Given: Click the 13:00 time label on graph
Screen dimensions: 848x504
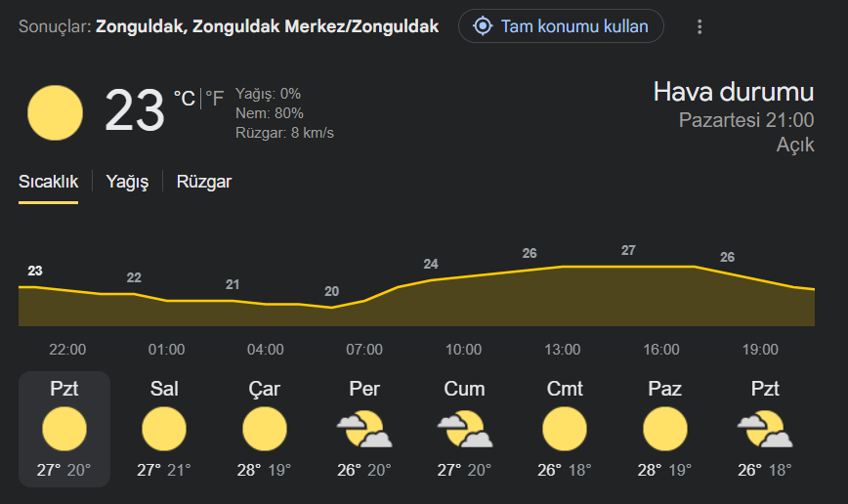Looking at the screenshot, I should pos(563,350).
